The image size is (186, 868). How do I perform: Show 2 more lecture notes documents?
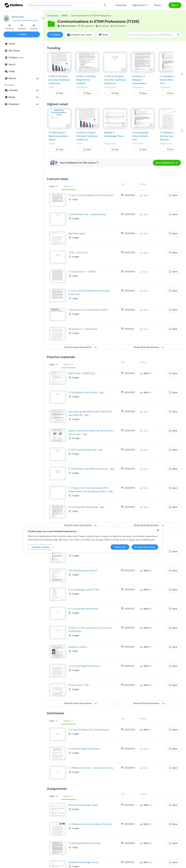[80, 347]
